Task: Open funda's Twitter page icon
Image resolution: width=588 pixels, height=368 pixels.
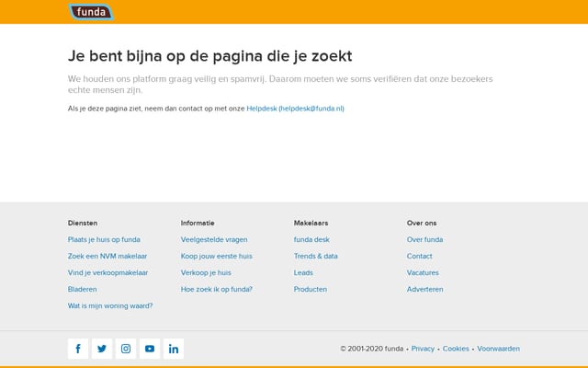Action: click(x=102, y=349)
